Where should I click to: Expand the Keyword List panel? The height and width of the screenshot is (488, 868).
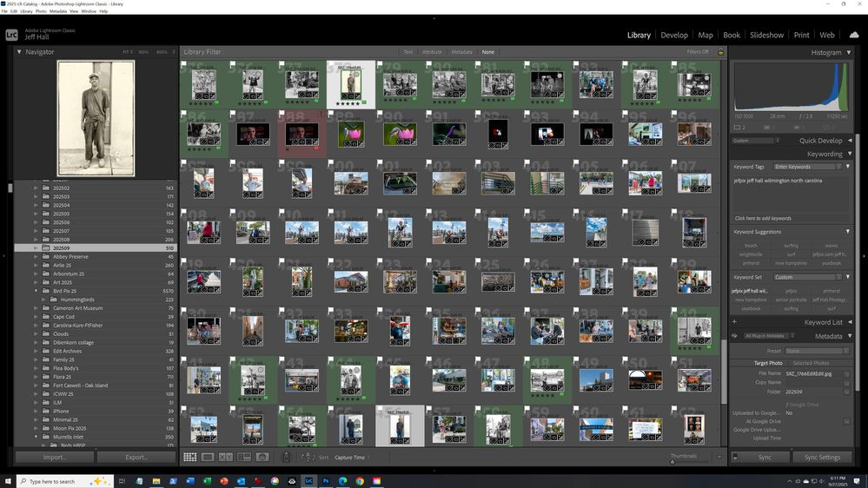click(850, 322)
